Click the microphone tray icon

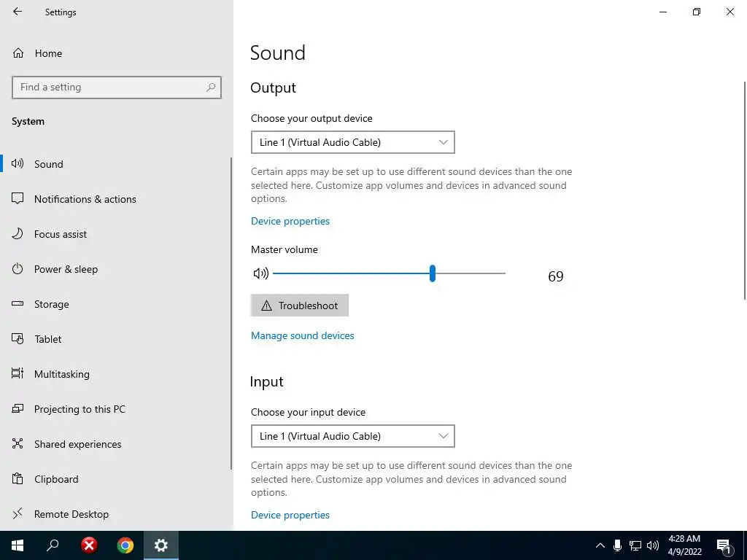[x=617, y=545]
